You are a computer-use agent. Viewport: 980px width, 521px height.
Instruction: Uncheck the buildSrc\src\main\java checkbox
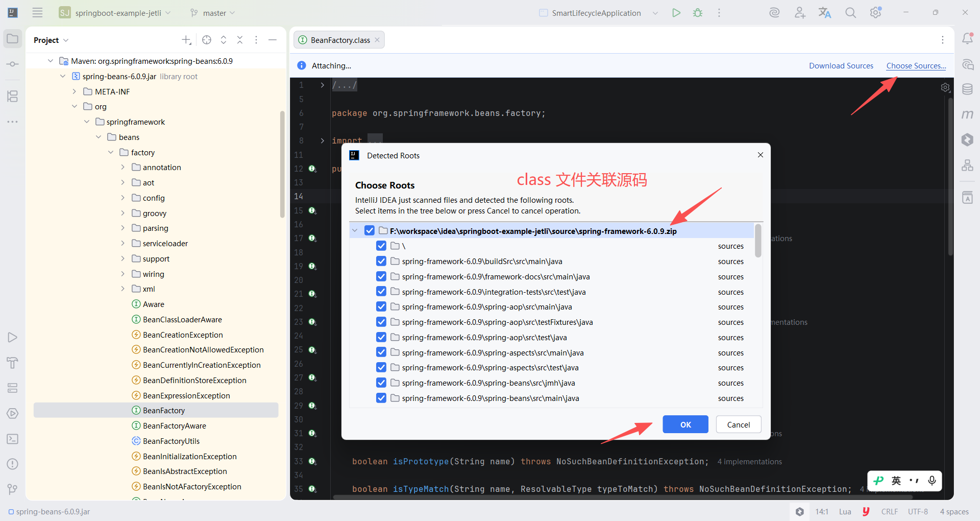point(381,261)
